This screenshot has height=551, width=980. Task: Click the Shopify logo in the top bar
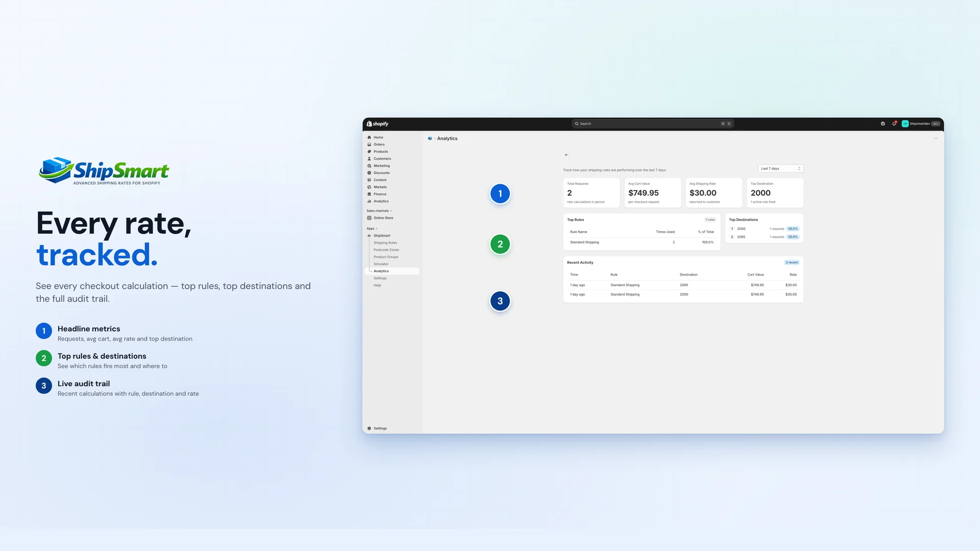pyautogui.click(x=378, y=124)
